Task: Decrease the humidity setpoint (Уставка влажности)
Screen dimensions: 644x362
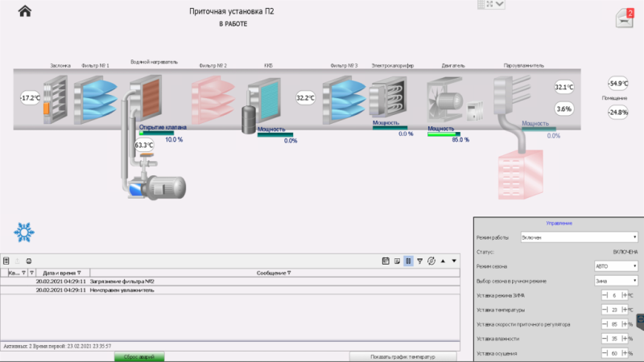Action: coord(605,339)
